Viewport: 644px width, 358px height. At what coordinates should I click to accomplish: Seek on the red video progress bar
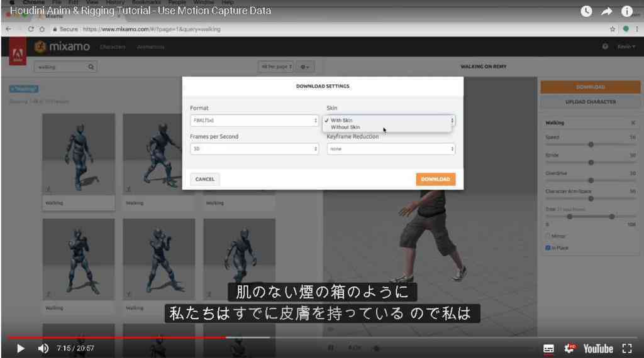[116, 337]
